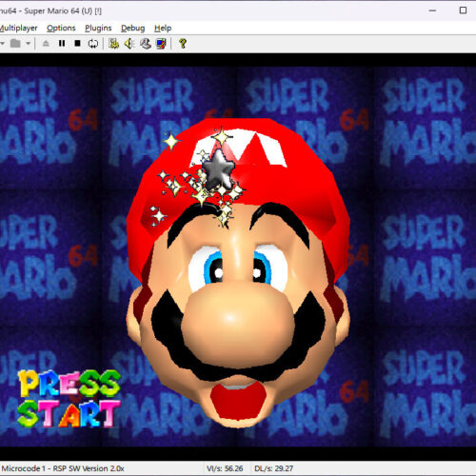
Task: Maximize the emulator window
Action: coord(463,10)
